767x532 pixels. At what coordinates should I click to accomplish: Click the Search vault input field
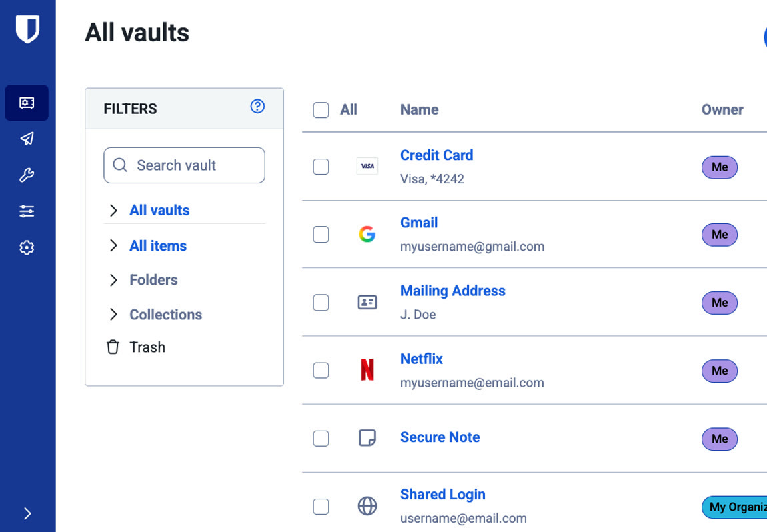pos(184,165)
